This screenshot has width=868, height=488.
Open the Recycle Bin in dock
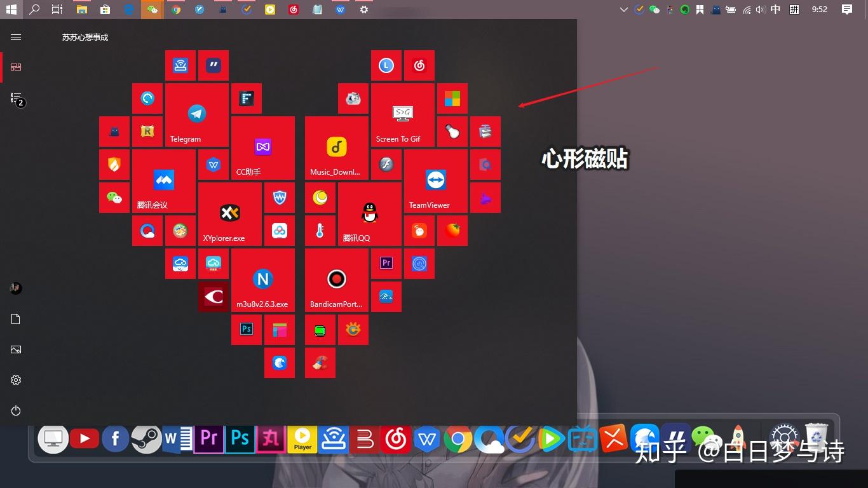point(817,437)
